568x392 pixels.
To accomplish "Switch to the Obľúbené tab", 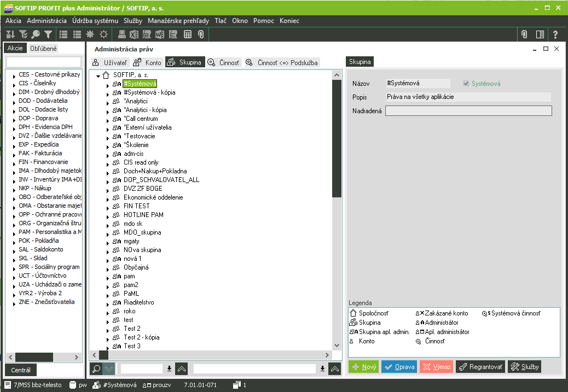I will coord(43,48).
